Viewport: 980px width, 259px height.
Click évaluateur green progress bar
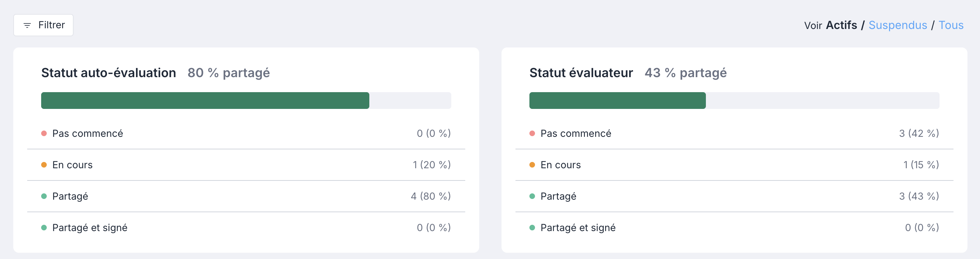(x=617, y=101)
